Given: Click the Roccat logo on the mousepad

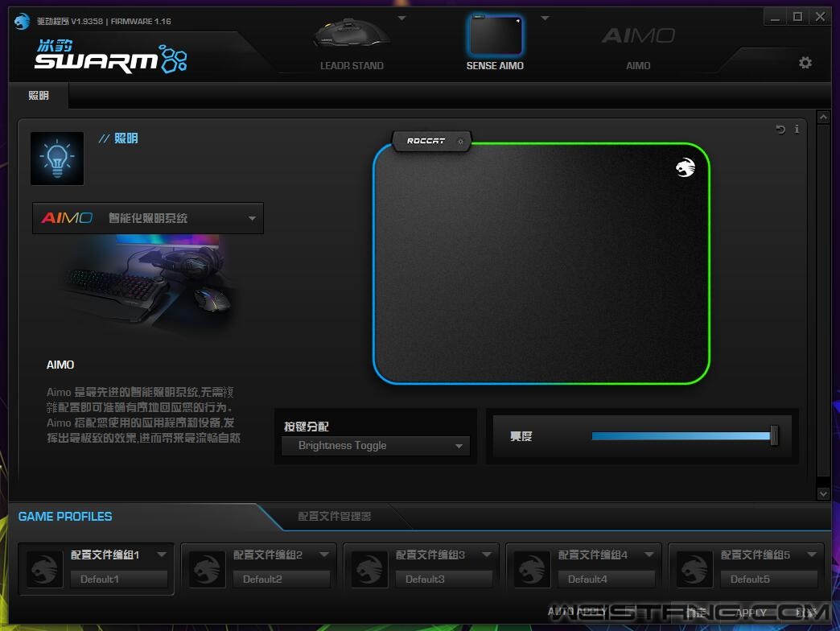Looking at the screenshot, I should point(686,167).
